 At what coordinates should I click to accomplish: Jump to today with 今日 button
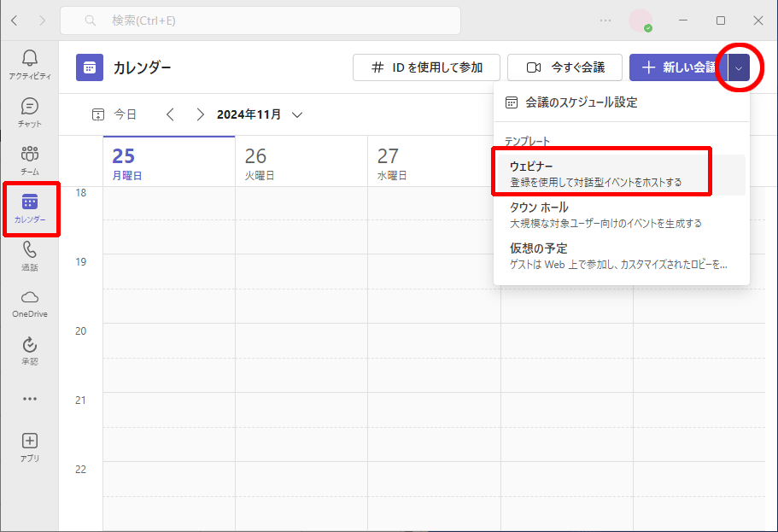click(x=114, y=114)
